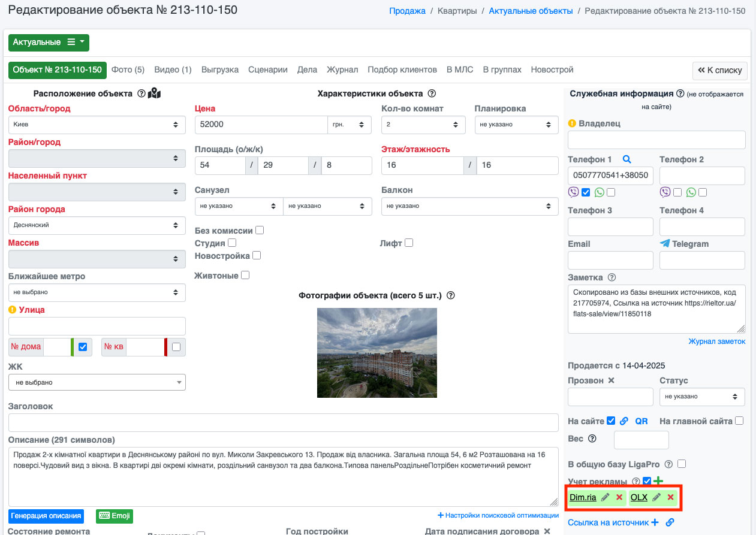Screen dimensions: 756x535
Task: Click the map icon next to Расположение объекта
Action: pyautogui.click(x=155, y=93)
